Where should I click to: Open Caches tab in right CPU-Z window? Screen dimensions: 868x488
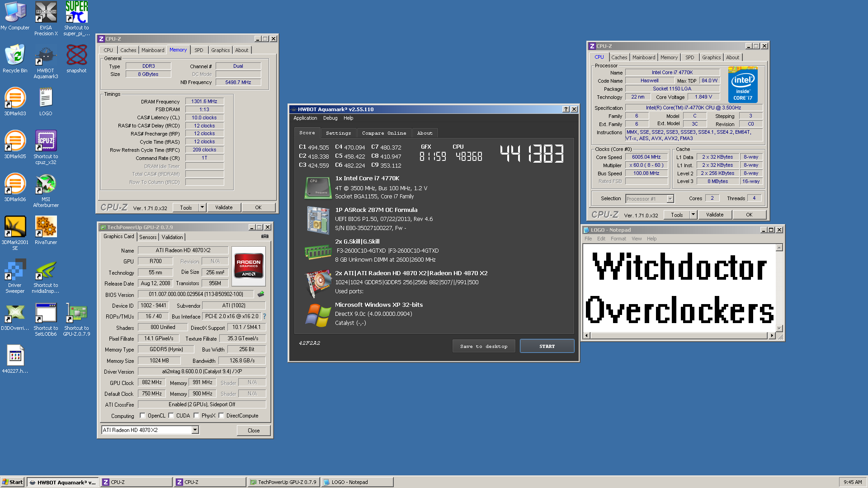point(619,57)
